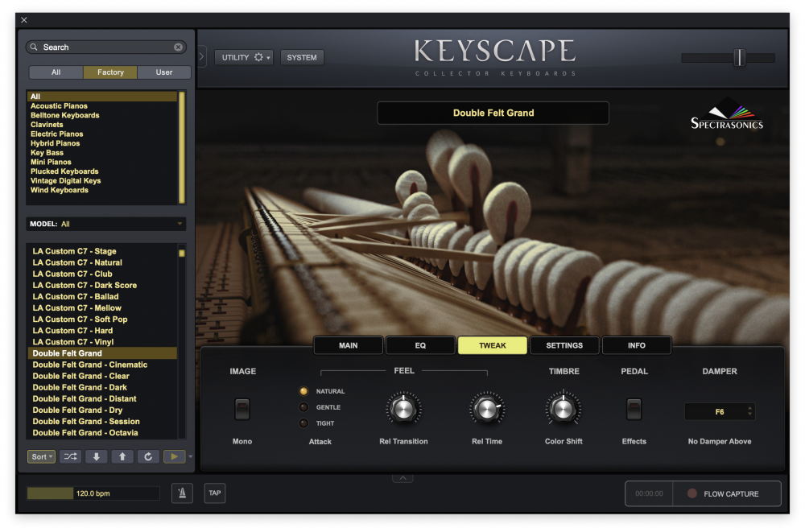
Task: Open the Info tab
Action: (636, 345)
